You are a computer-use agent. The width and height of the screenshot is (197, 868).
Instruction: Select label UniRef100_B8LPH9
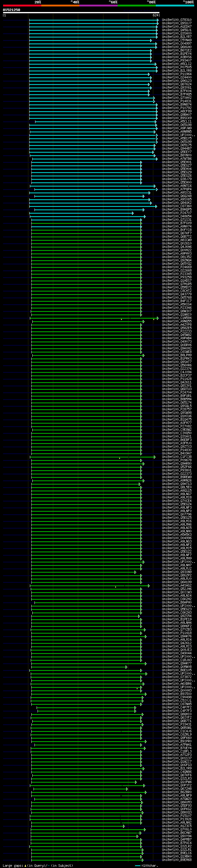(x=177, y=355)
